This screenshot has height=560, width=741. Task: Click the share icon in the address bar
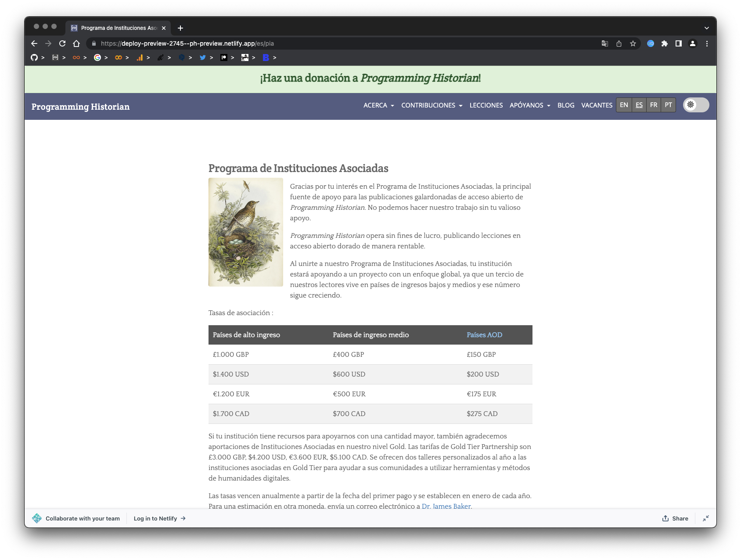click(619, 43)
